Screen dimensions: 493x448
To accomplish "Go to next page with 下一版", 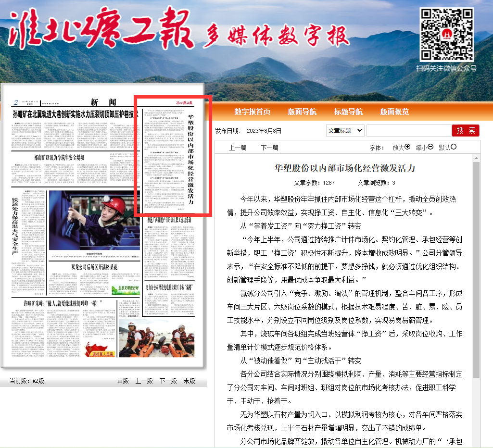I will tap(168, 381).
